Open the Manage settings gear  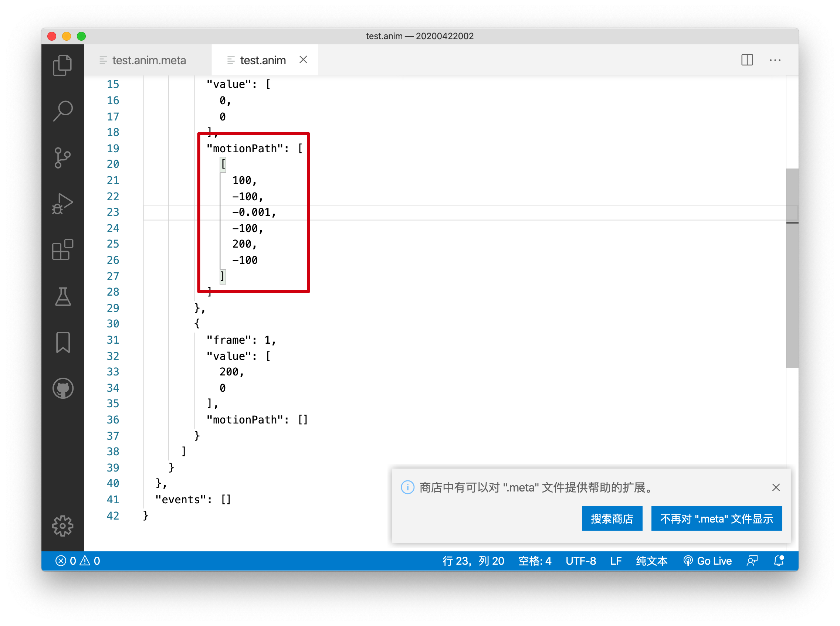pos(62,526)
